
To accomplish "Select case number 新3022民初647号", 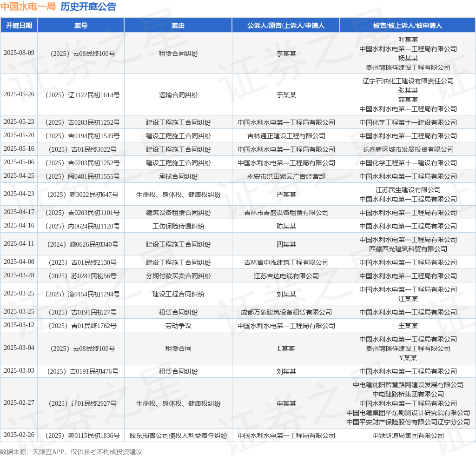I will [83, 194].
